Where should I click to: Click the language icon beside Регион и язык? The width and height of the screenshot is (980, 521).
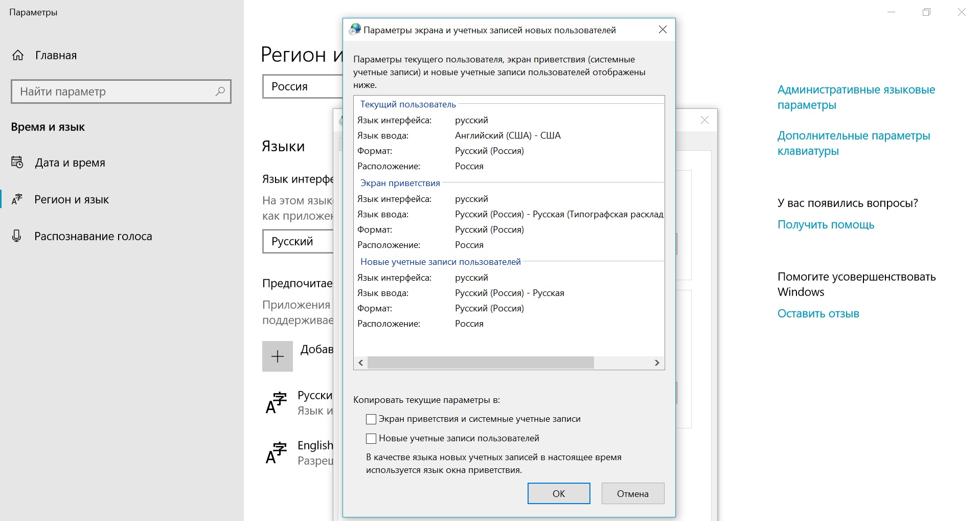[x=17, y=199]
